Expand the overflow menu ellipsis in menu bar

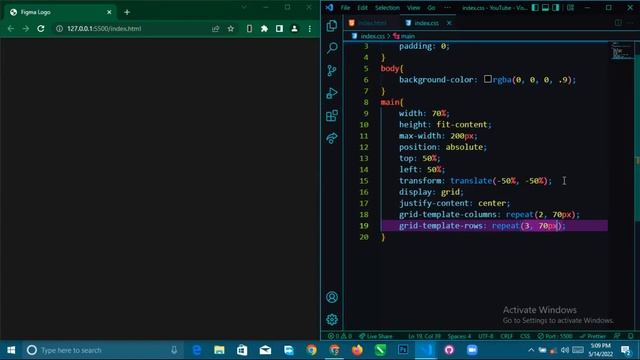pos(448,8)
